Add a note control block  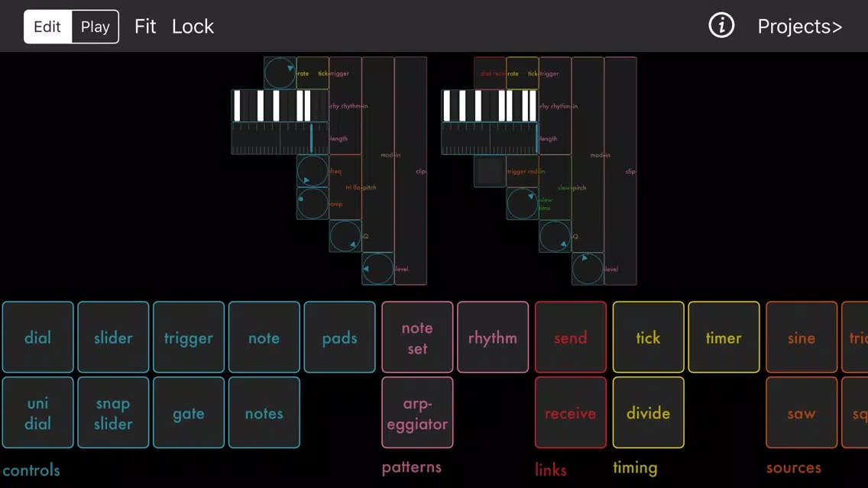(x=264, y=337)
